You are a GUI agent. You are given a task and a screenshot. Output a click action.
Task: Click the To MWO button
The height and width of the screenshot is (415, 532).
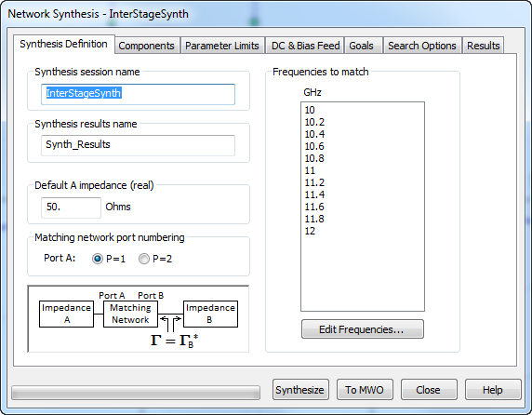tap(365, 390)
